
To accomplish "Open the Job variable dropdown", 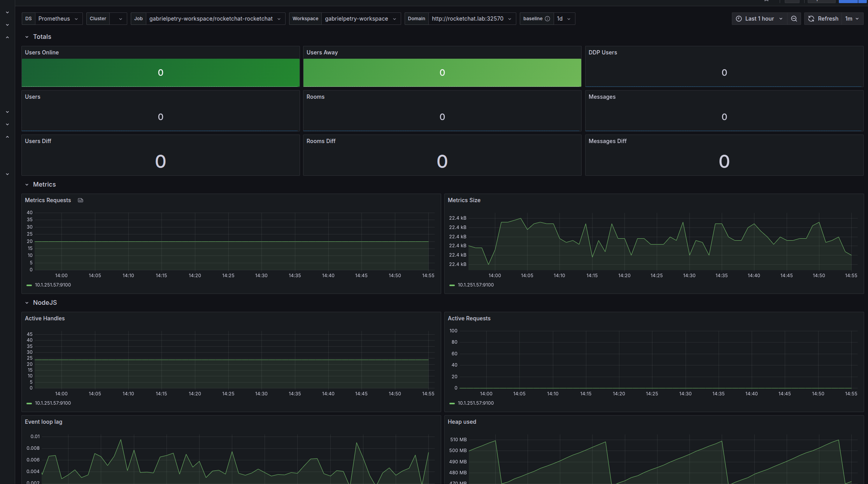I will click(215, 19).
